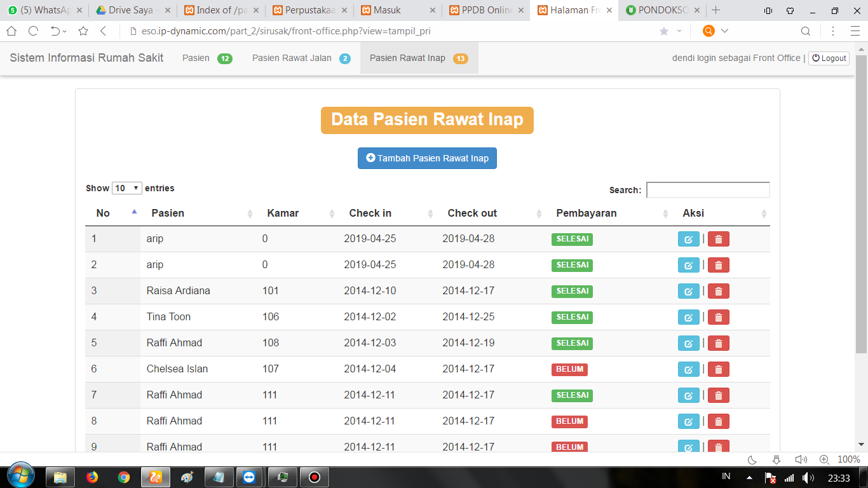Click the page vertical scrollbar

(x=861, y=254)
